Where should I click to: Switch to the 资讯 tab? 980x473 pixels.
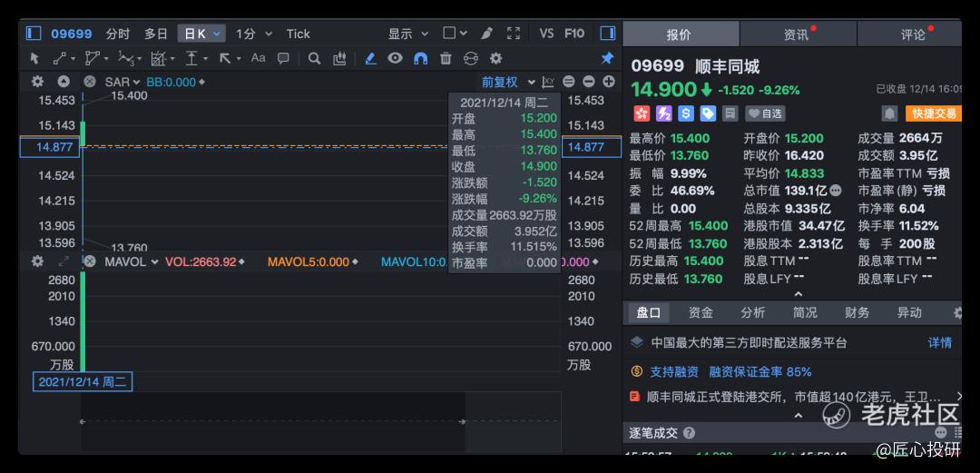click(x=799, y=34)
